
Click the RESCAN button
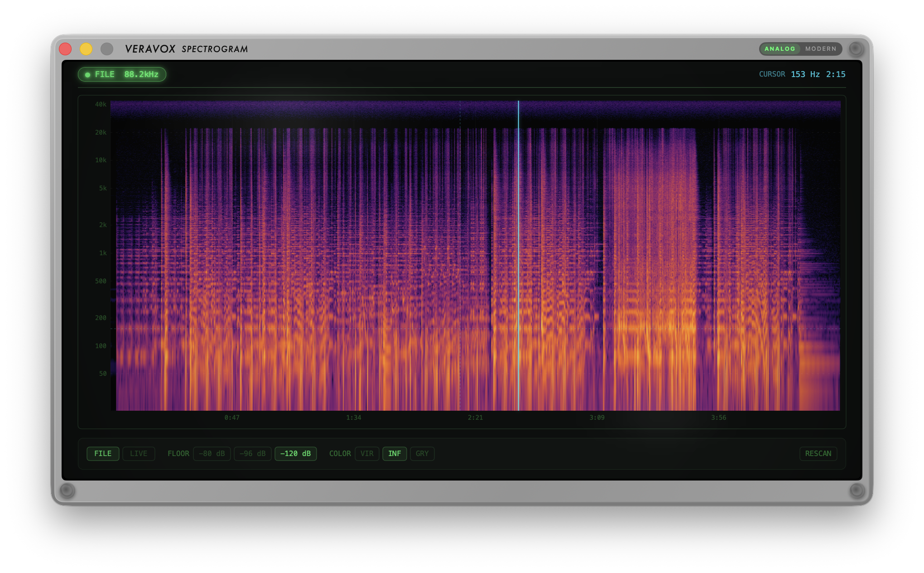pyautogui.click(x=818, y=454)
